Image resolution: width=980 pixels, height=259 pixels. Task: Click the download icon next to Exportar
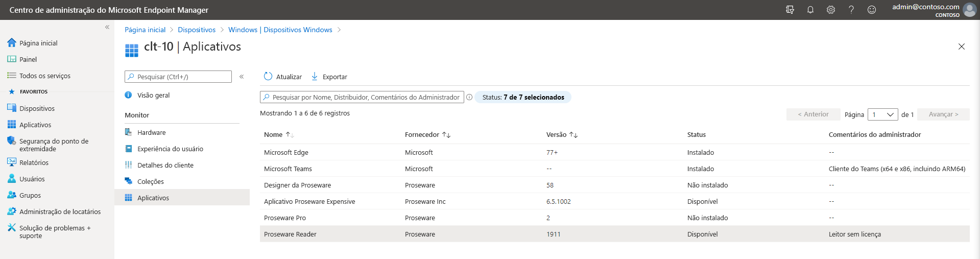coord(315,76)
